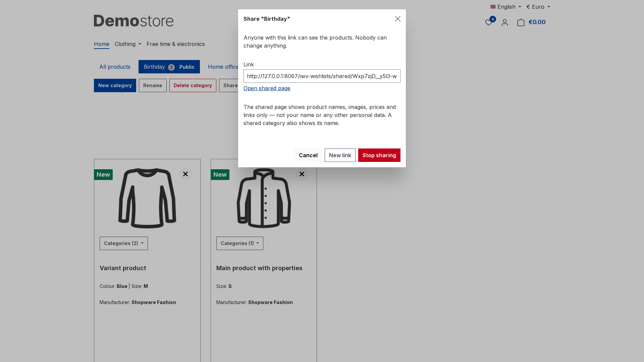Viewport: 644px width, 362px height.
Task: Remove Main product with properties from wishlist
Action: pyautogui.click(x=302, y=174)
